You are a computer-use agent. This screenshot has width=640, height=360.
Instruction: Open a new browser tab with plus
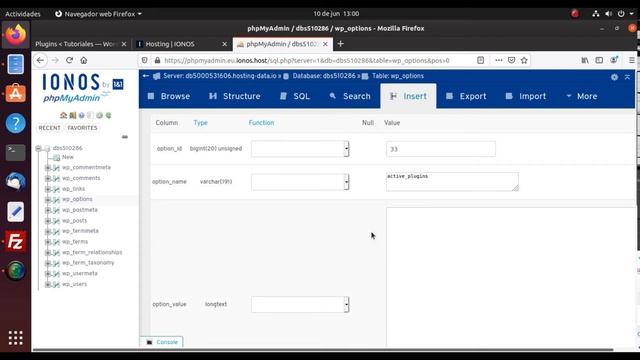(x=340, y=44)
